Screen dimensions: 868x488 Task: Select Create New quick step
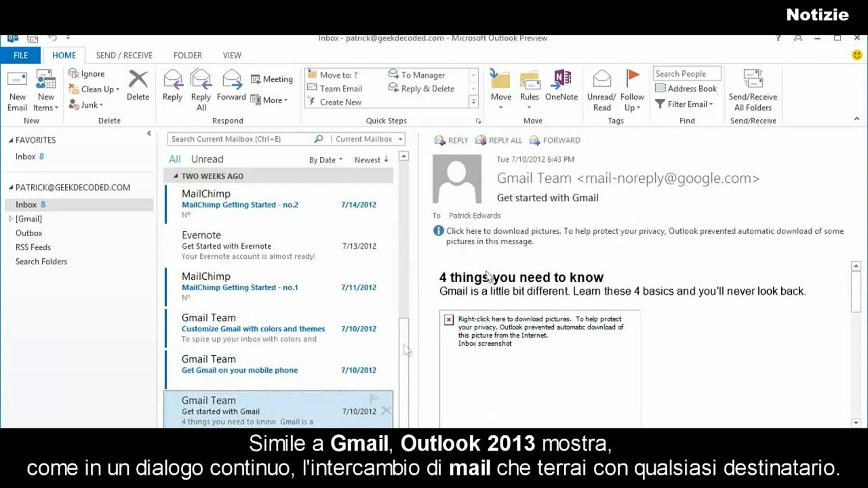(x=334, y=102)
